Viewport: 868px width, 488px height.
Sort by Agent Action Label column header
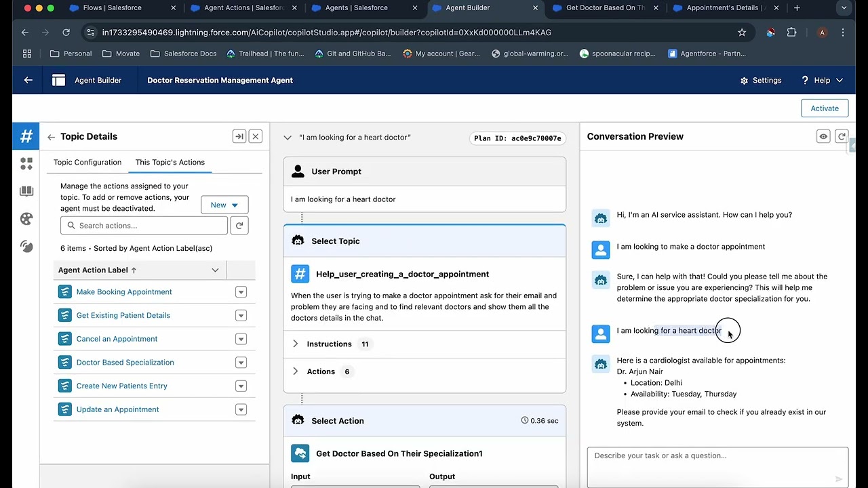click(98, 270)
